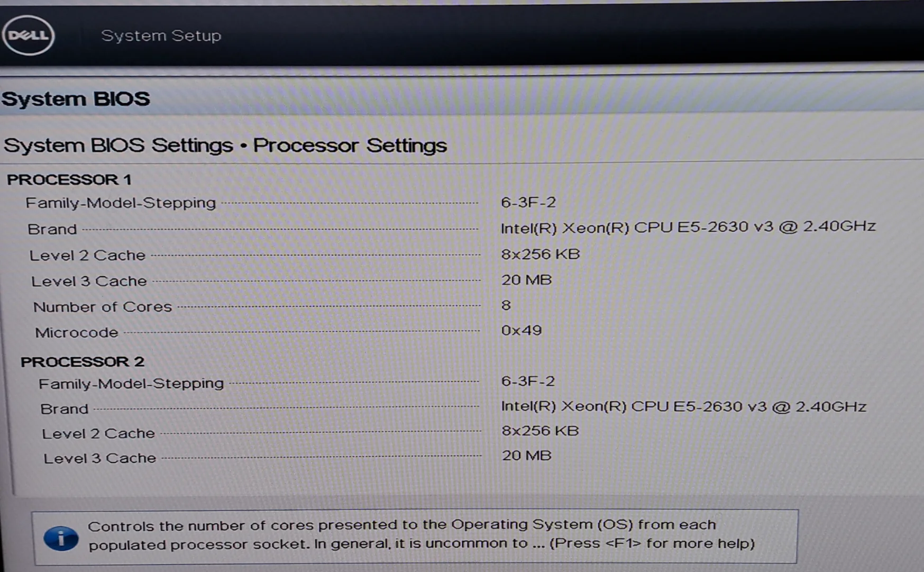This screenshot has width=924, height=572.
Task: Select Processor 2 Brand label
Action: coord(65,409)
